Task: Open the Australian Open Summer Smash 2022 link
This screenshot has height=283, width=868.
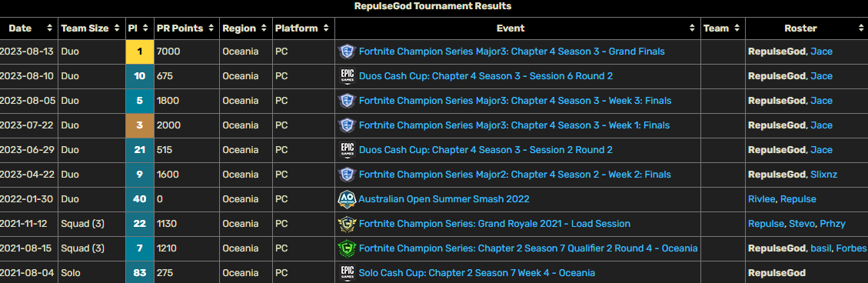Action: [444, 199]
